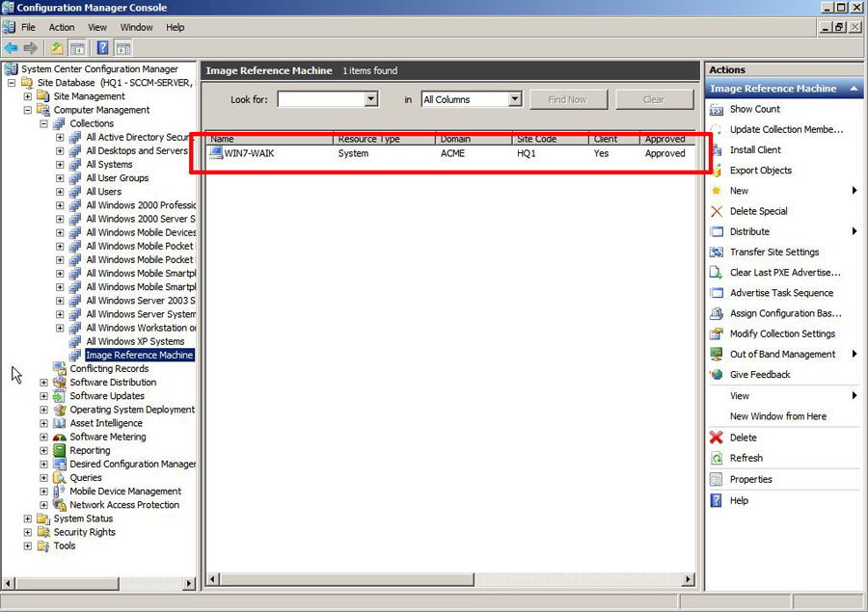The height and width of the screenshot is (612, 868).
Task: Open the File menu
Action: (28, 27)
